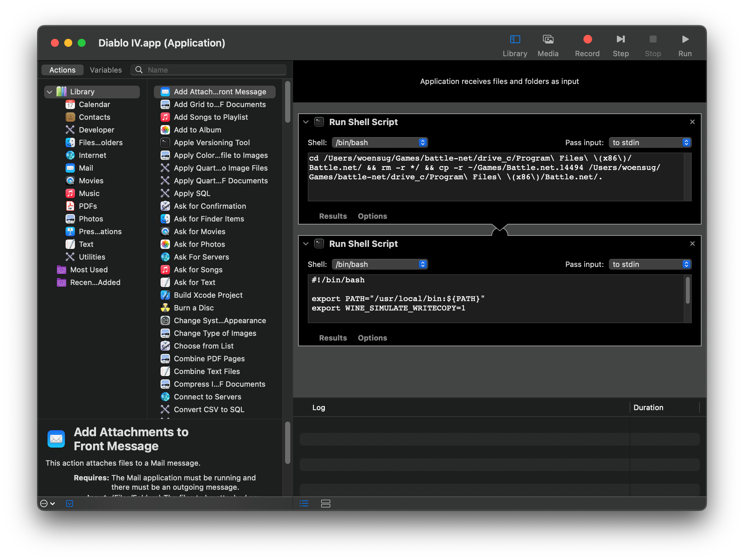744x560 pixels.
Task: Switch to the variables split view icon
Action: (325, 503)
